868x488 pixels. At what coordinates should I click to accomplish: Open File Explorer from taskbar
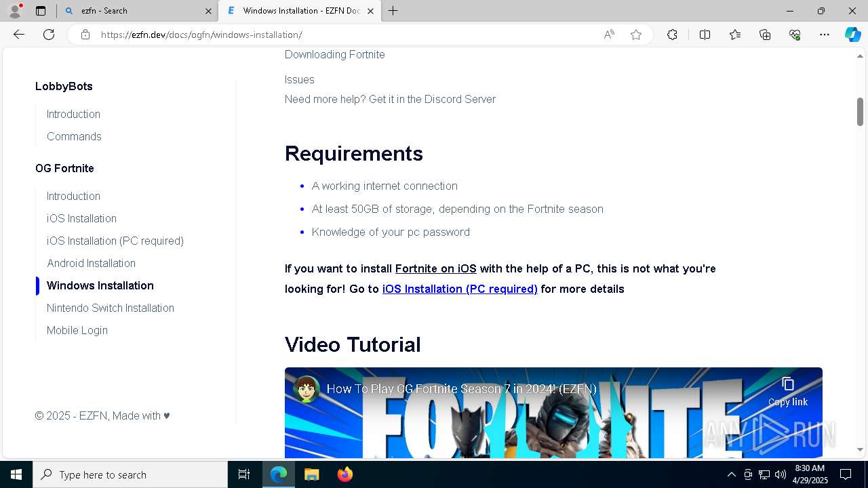(x=311, y=474)
